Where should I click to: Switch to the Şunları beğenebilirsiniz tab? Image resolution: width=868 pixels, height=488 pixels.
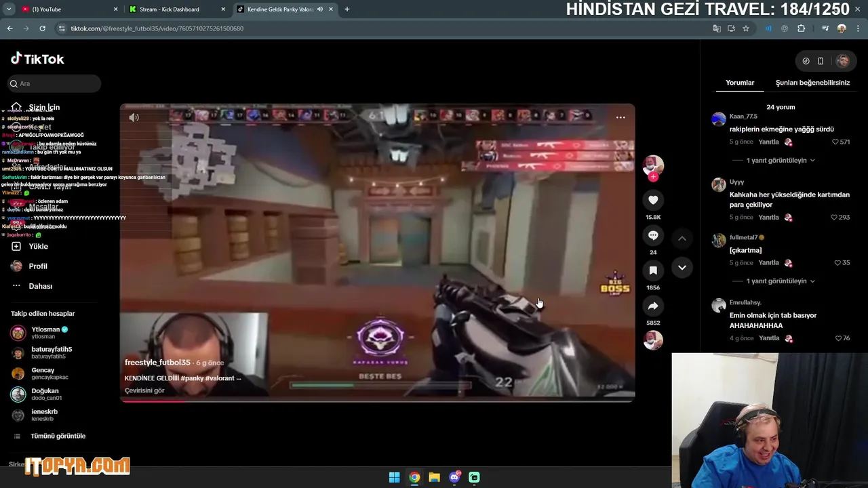pos(812,83)
